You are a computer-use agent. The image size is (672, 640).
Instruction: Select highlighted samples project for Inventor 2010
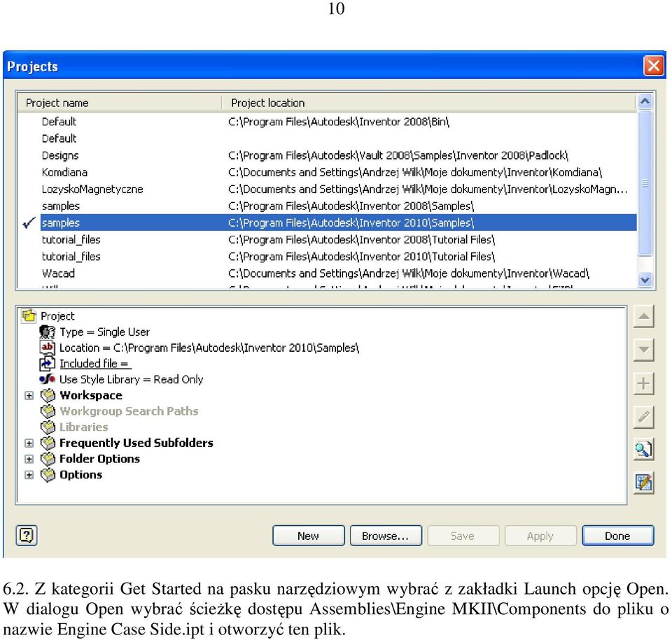339,222
